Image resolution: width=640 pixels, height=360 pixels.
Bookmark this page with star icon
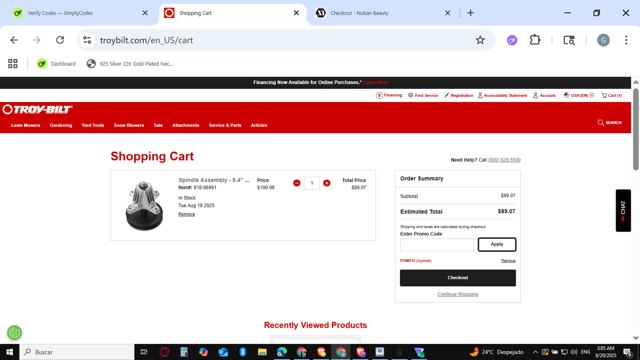click(x=480, y=40)
